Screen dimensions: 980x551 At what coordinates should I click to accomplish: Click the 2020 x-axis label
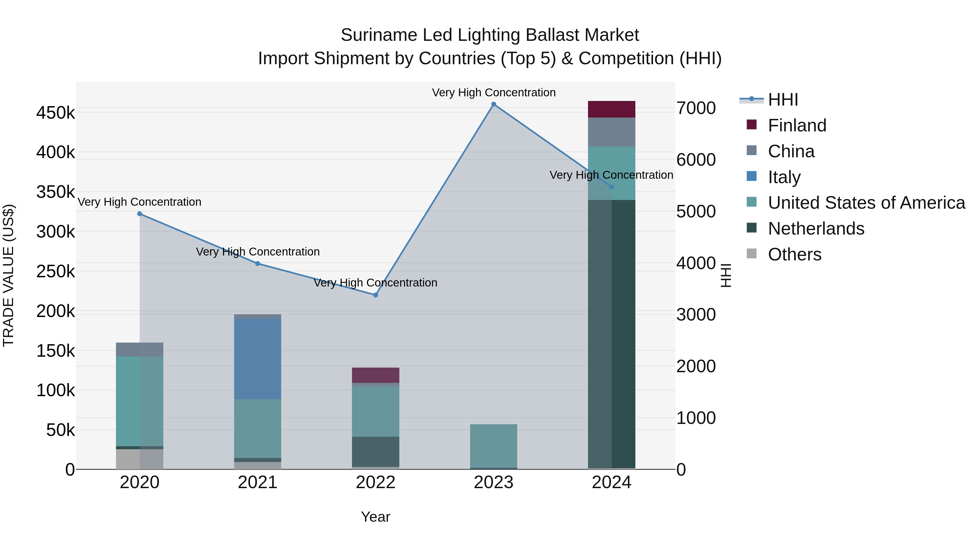140,482
